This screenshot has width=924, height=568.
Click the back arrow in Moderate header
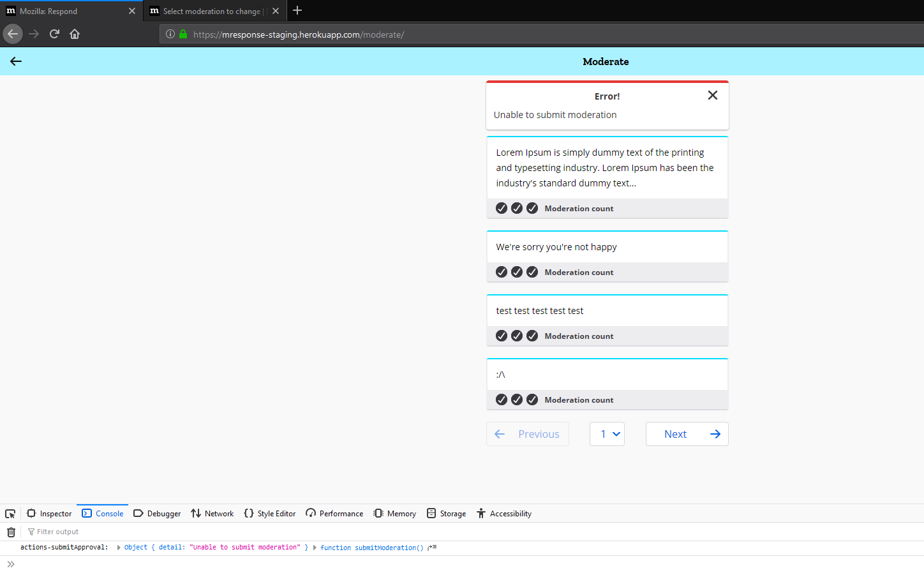(16, 61)
